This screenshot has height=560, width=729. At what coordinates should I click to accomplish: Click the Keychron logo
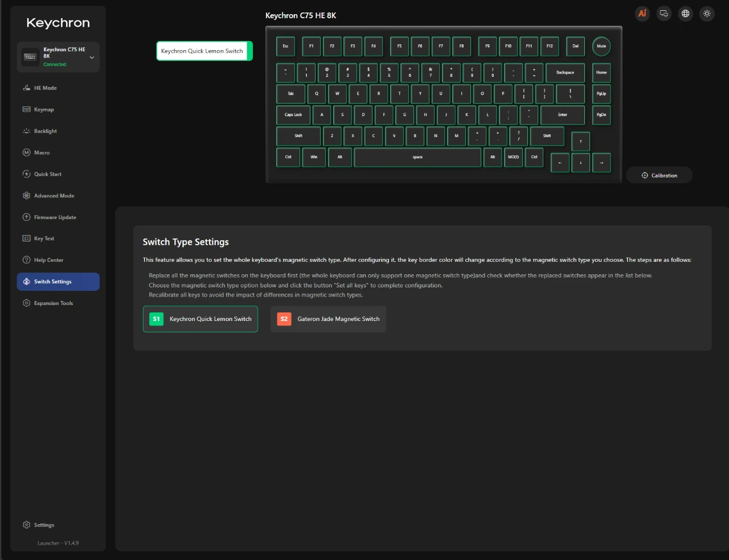coord(58,23)
